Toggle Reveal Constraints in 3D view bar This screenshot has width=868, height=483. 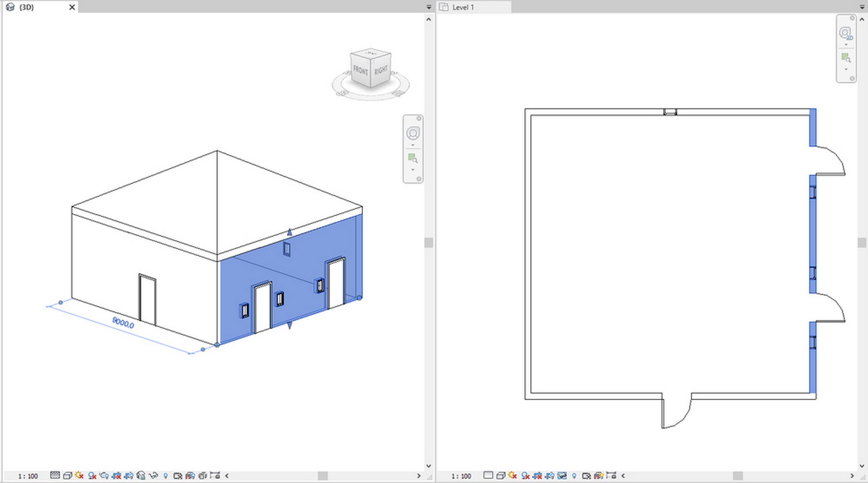click(x=215, y=475)
